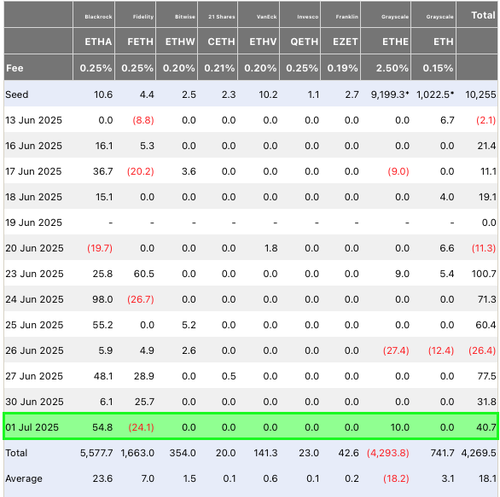Image resolution: width=500 pixels, height=497 pixels.
Task: Click the 0.21% fee for CETH
Action: coord(220,68)
